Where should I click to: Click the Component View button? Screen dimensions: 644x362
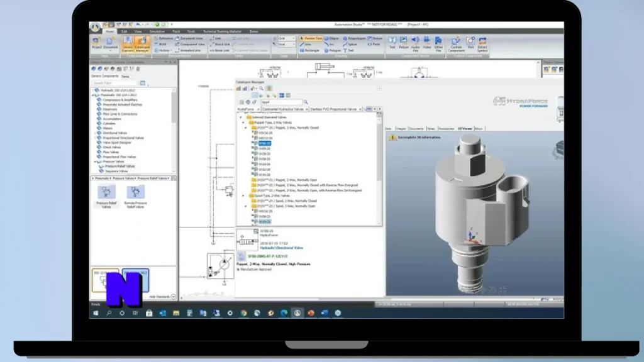click(x=190, y=45)
